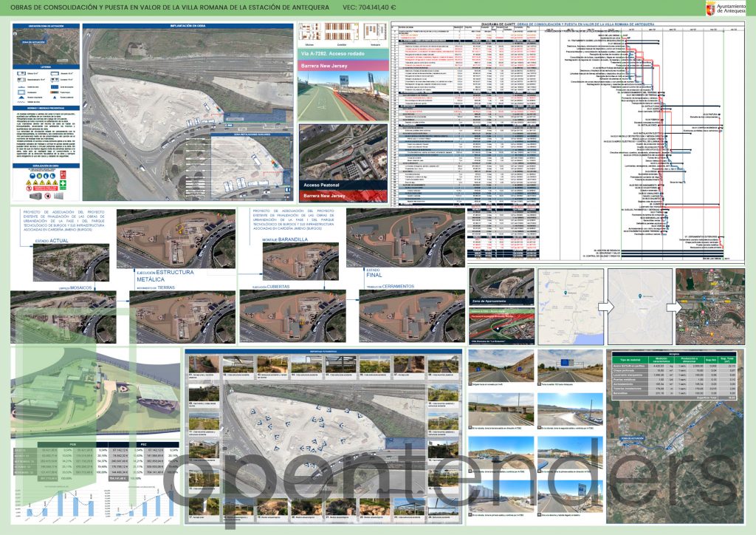Click the 'Ubicación zona de actuación' aerial thumbnail
This screenshot has height=535, width=756.
[46, 47]
